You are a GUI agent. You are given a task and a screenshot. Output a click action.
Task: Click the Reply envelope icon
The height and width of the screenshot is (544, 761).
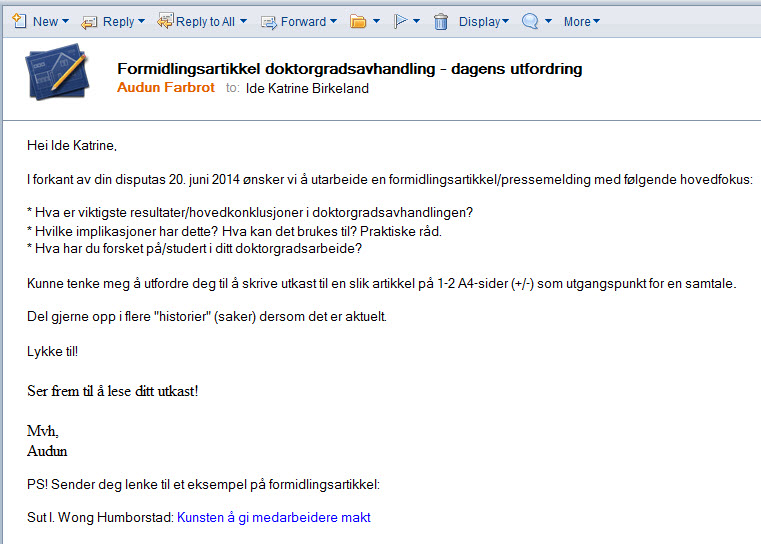tap(89, 21)
